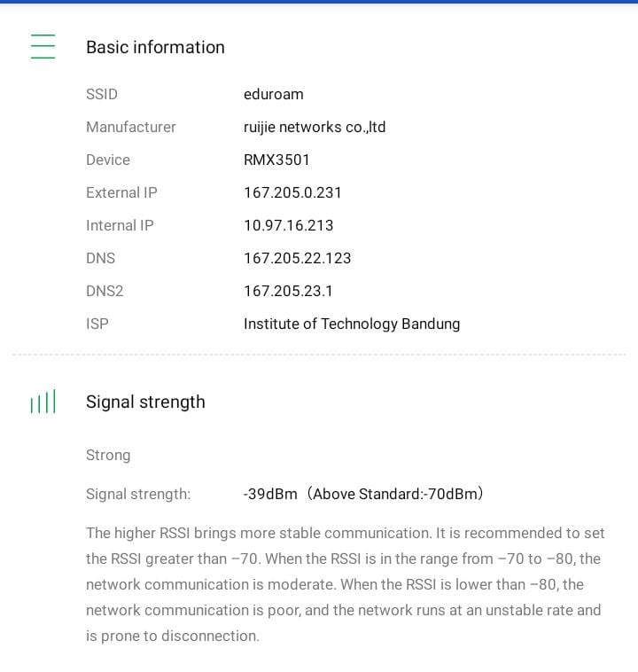Screen dimensions: 638x672
Task: Click the Internal IP label
Action: 120,225
